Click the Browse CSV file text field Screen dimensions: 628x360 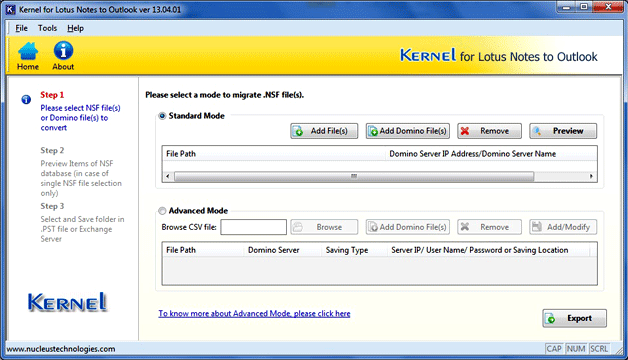point(254,227)
